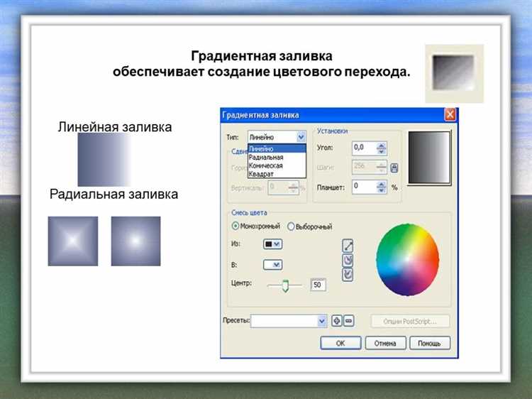Screen dimensions: 532x399
Task: Click the Центр slider handle
Action: 285,285
